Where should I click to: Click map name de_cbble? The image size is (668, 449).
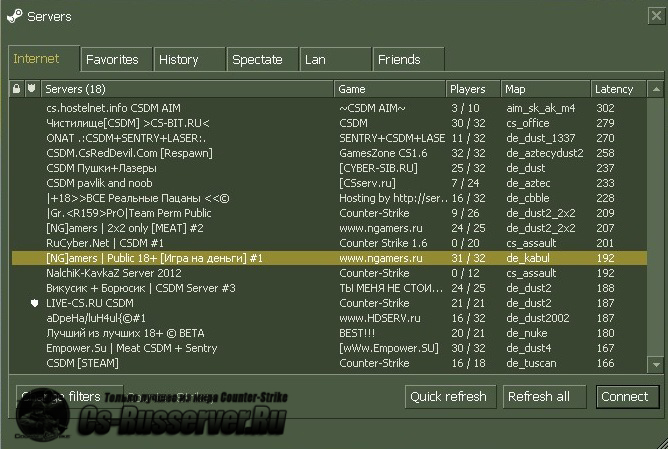coord(527,198)
